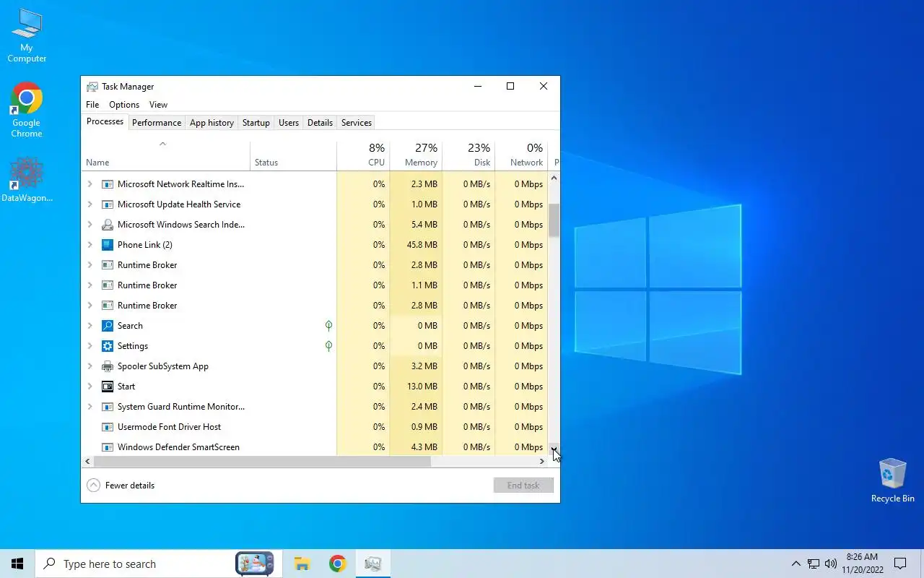
Task: Open the Windows Start menu button
Action: (x=17, y=564)
